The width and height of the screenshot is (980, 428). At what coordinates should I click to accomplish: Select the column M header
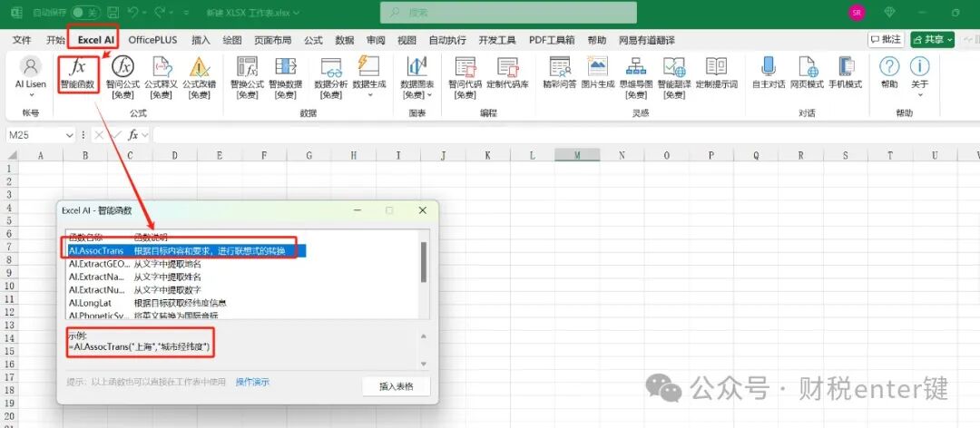point(577,156)
